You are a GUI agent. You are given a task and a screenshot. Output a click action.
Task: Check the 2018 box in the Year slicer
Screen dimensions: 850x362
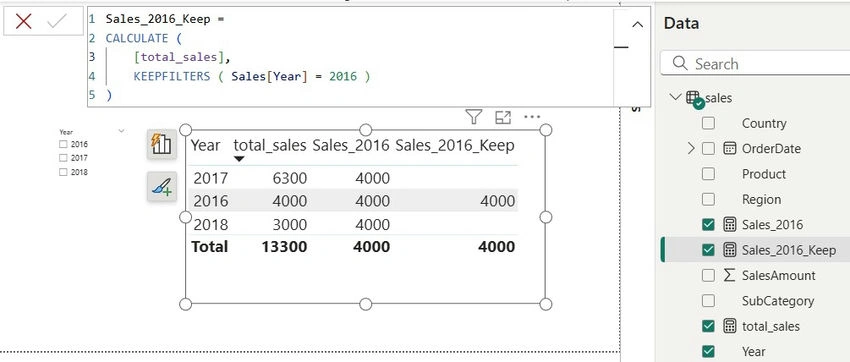point(63,172)
